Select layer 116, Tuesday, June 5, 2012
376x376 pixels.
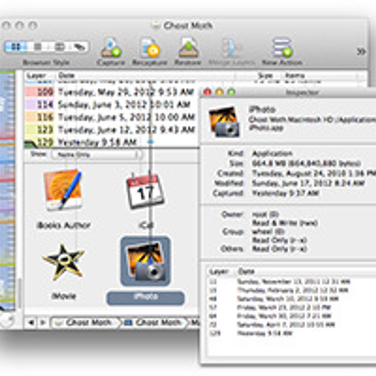coord(112,117)
